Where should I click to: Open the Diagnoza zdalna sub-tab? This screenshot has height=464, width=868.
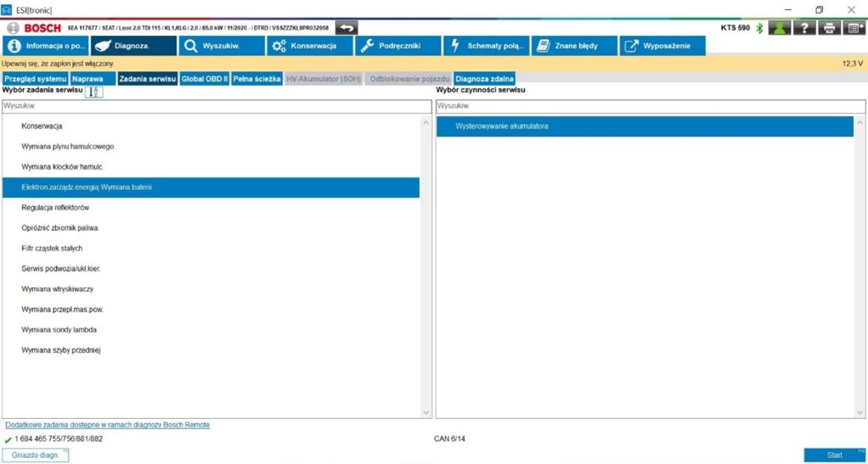click(x=484, y=79)
